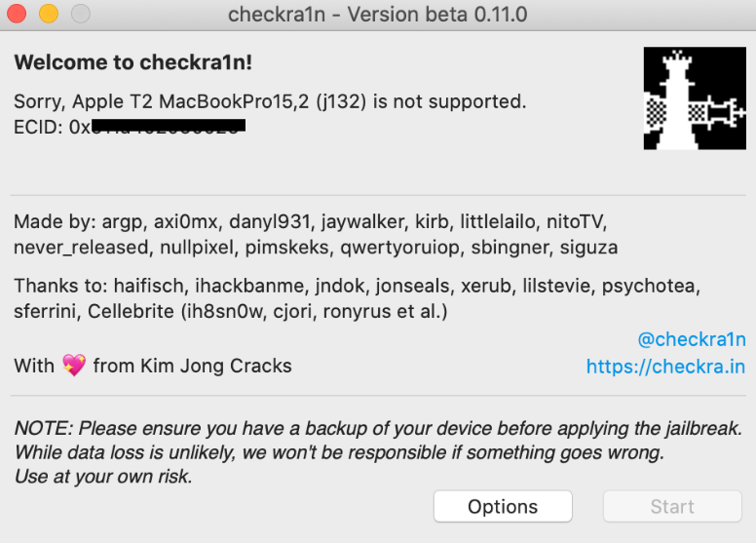
Task: Click the 'Use at your own risk.' line
Action: click(x=103, y=477)
